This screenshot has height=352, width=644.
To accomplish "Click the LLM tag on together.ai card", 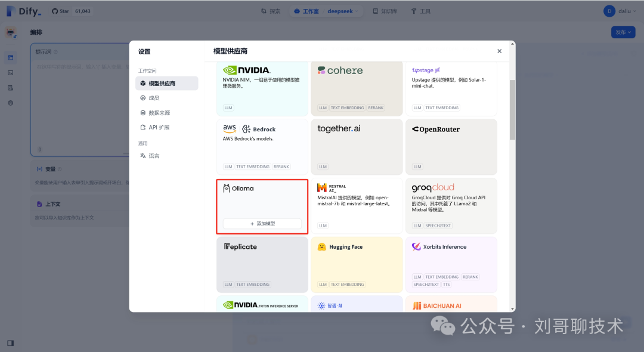I will click(323, 167).
